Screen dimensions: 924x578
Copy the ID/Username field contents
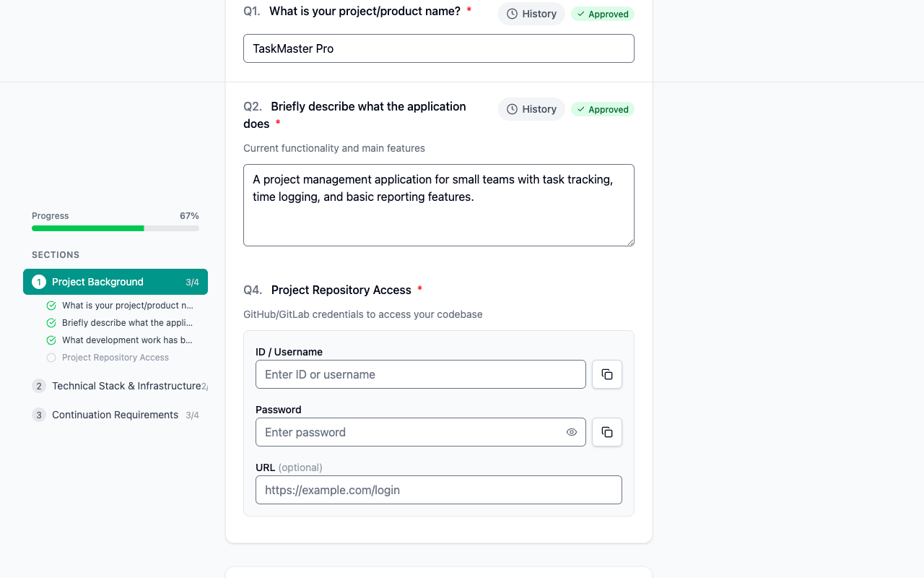pos(606,374)
